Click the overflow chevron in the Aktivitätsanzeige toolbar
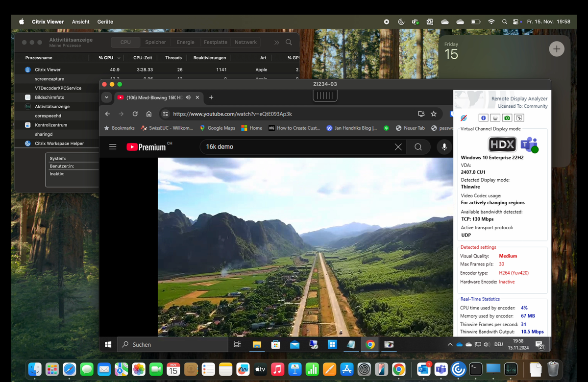588x382 pixels. pyautogui.click(x=276, y=42)
